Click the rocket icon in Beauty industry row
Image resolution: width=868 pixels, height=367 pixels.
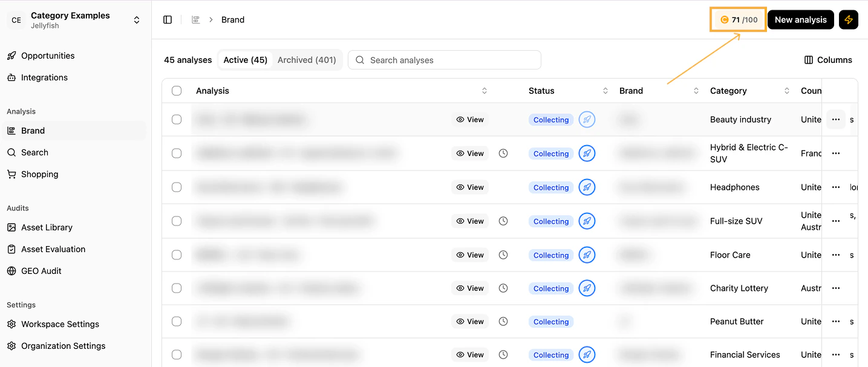pyautogui.click(x=587, y=120)
